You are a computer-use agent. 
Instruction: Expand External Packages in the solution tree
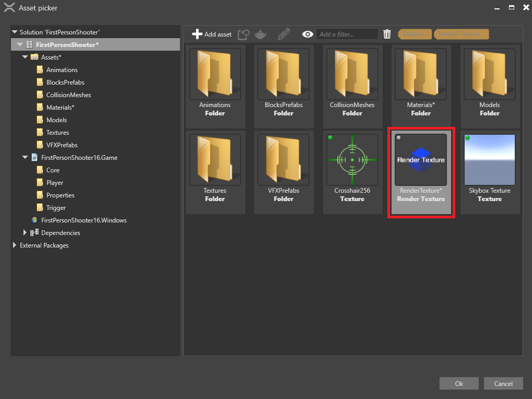[14, 245]
